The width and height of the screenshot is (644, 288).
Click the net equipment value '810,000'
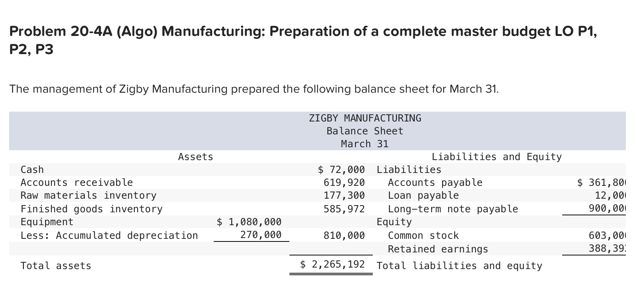[344, 235]
